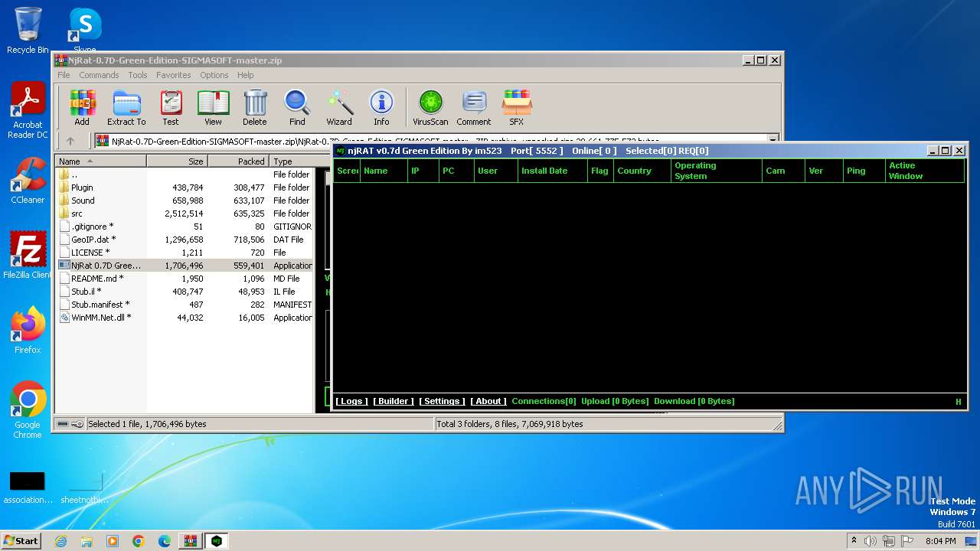980x551 pixels.
Task: Open the Favorites menu
Action: 174,75
